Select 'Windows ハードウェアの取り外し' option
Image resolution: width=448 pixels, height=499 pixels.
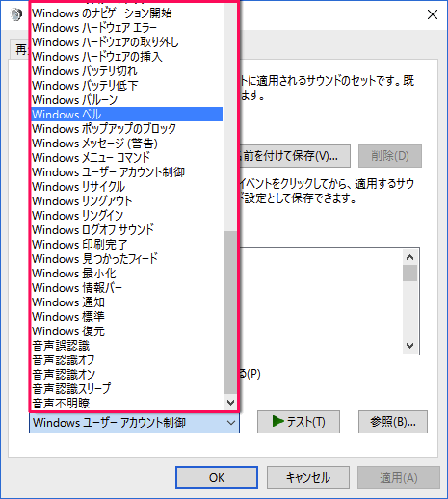(x=127, y=42)
